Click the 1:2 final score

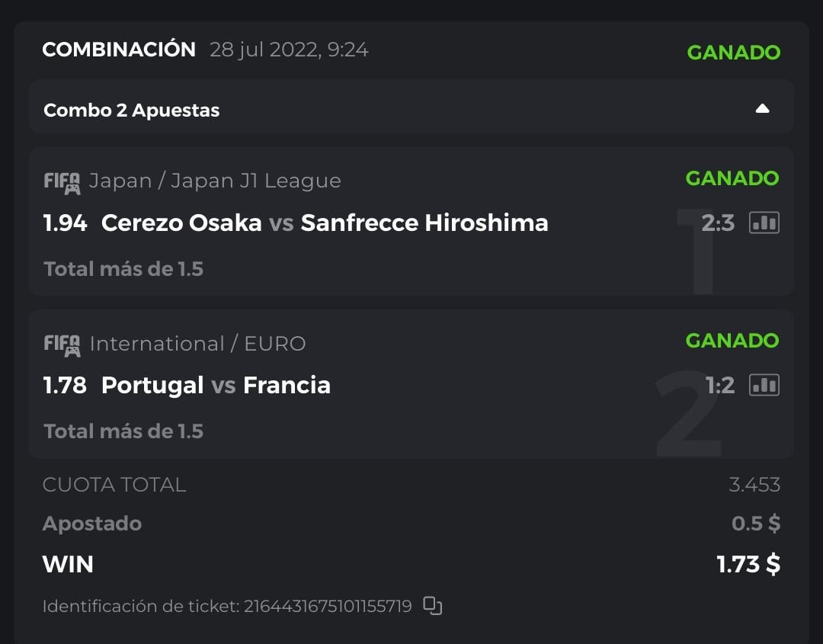click(720, 385)
